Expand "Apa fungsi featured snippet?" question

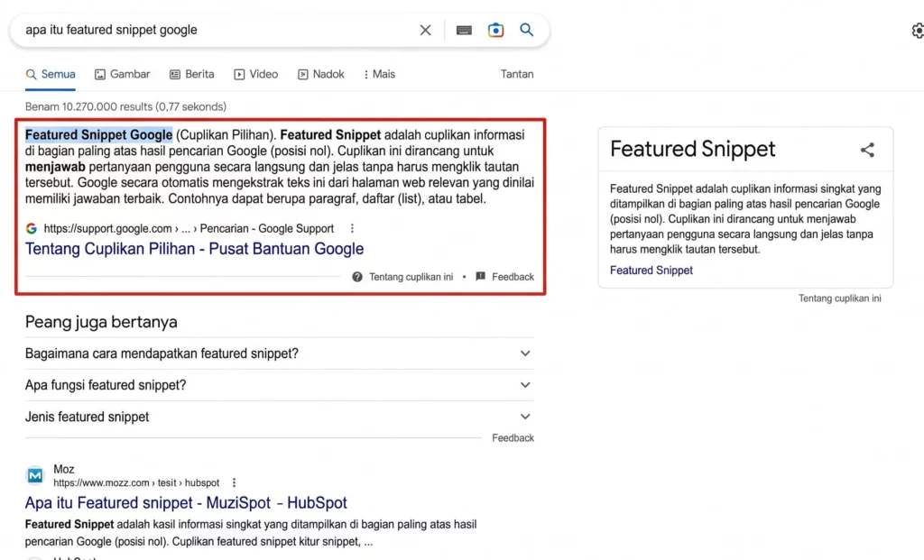click(280, 385)
